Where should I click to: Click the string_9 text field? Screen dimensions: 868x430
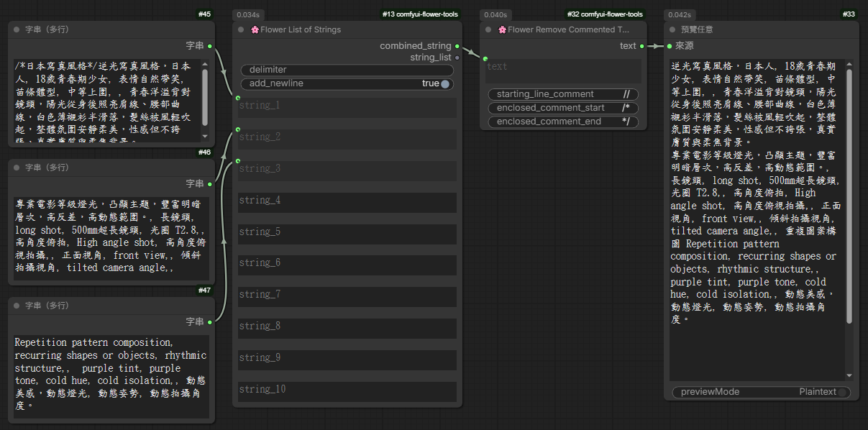pos(347,360)
